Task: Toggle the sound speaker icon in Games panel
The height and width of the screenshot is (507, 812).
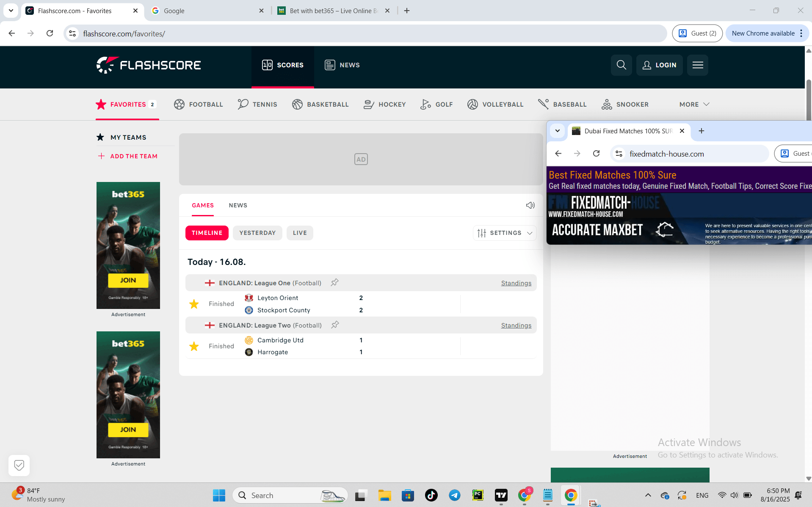Action: (530, 205)
